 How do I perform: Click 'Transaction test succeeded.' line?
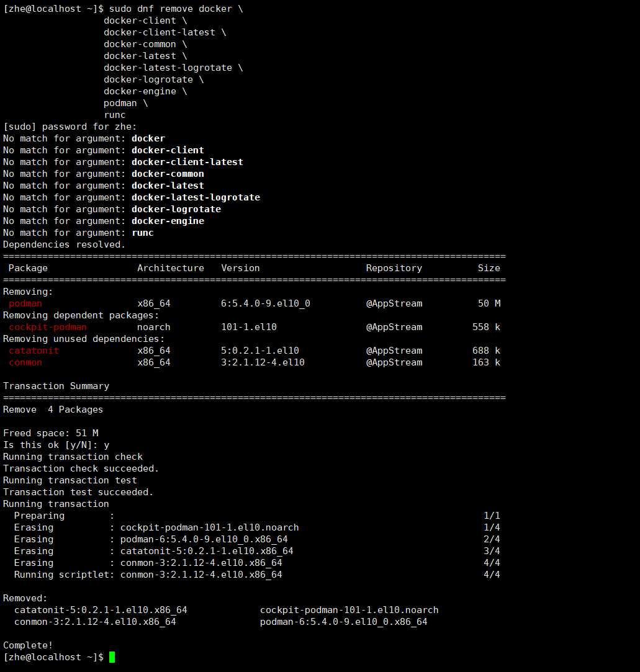tap(78, 492)
